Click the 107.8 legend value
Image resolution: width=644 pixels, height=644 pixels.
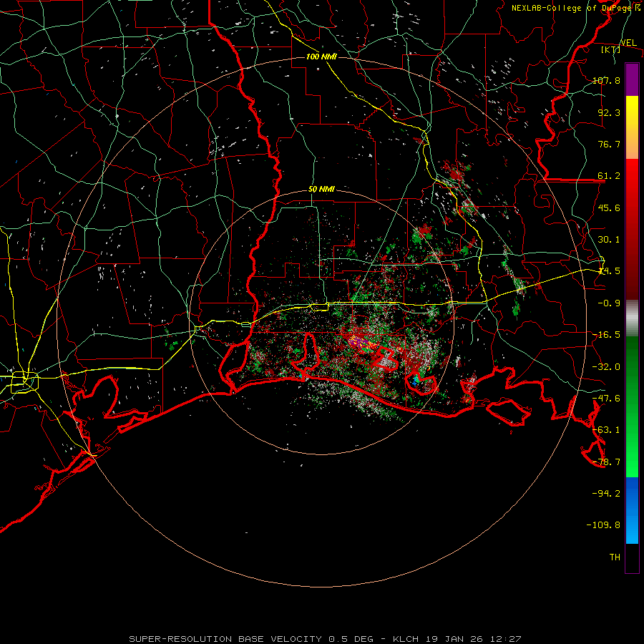coord(606,80)
